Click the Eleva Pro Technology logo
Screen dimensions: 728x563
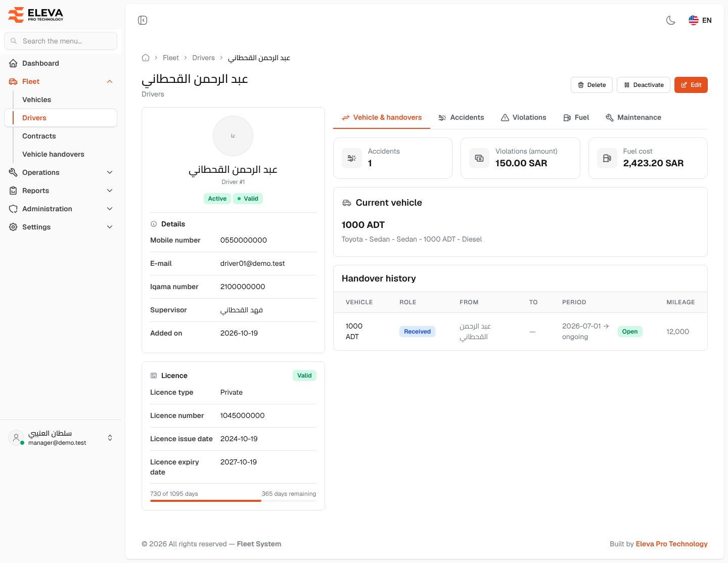click(36, 15)
